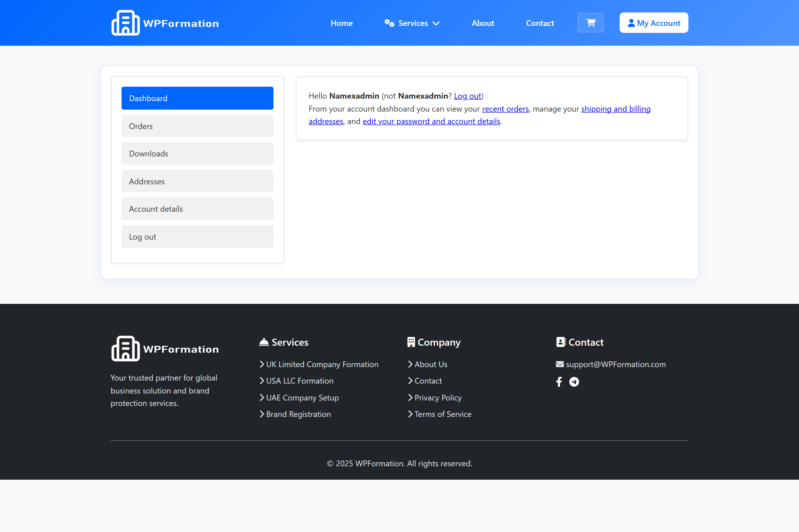Open UK Limited Company Formation footer link
Screen dimensions: 799x532
pos(322,364)
